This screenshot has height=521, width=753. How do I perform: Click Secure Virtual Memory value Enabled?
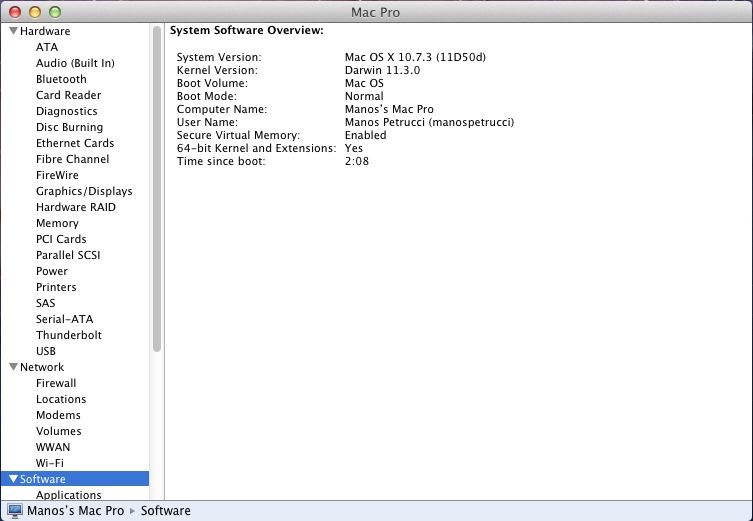365,135
